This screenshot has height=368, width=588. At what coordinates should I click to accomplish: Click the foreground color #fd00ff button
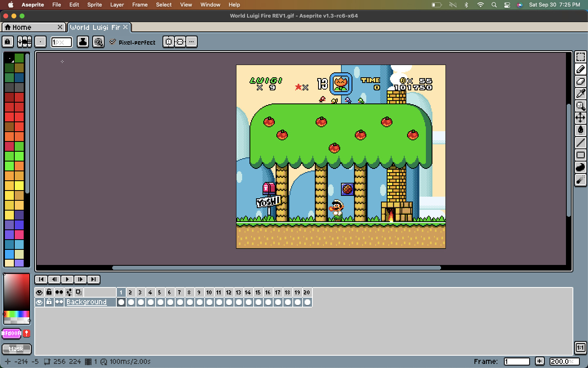11,333
